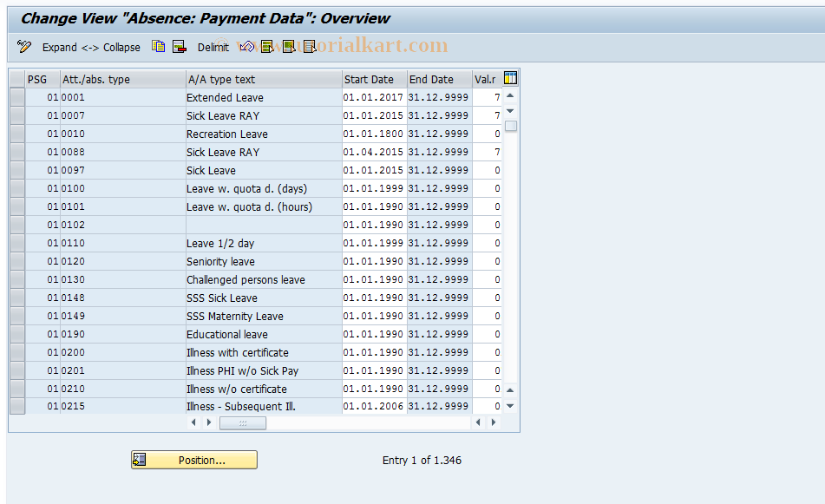Click the 'Illness w/o certificate' cell
The image size is (825, 504).
click(x=264, y=389)
